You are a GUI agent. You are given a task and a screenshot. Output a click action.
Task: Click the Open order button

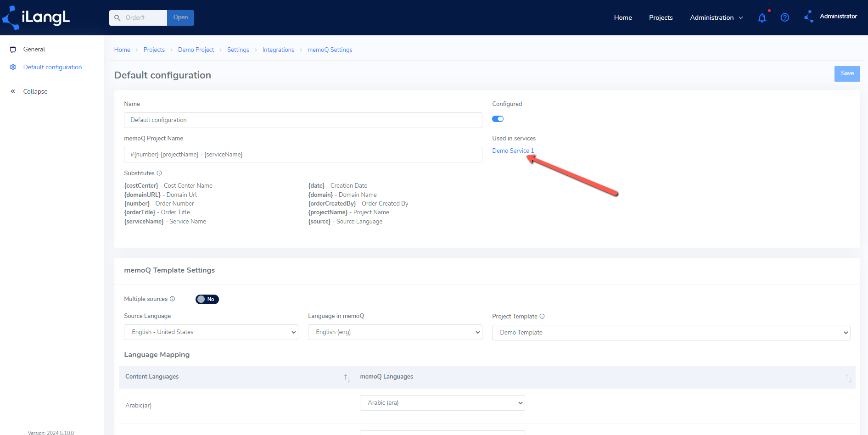point(180,18)
